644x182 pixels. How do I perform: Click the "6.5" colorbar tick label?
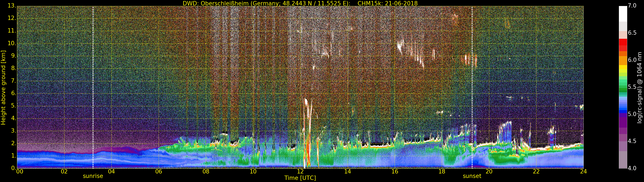click(632, 33)
